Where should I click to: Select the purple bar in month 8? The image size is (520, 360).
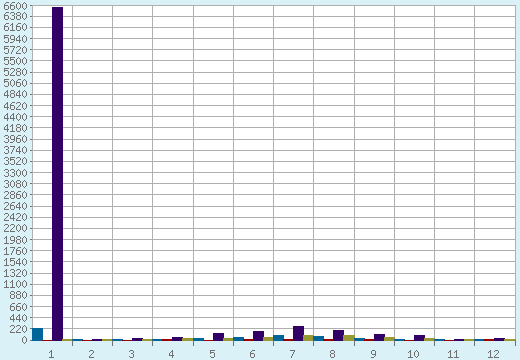click(338, 335)
